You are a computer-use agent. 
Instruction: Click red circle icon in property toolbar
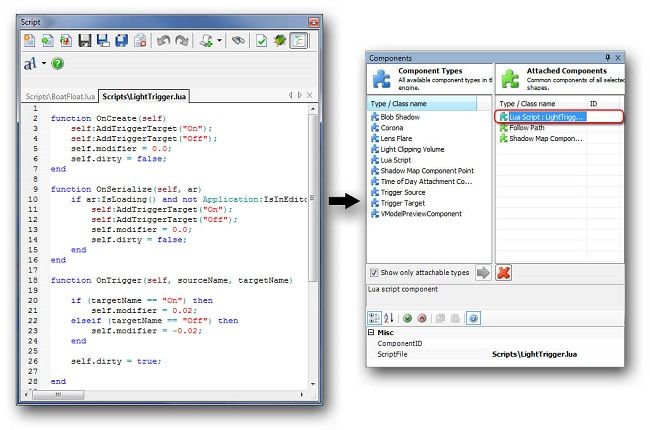click(422, 318)
